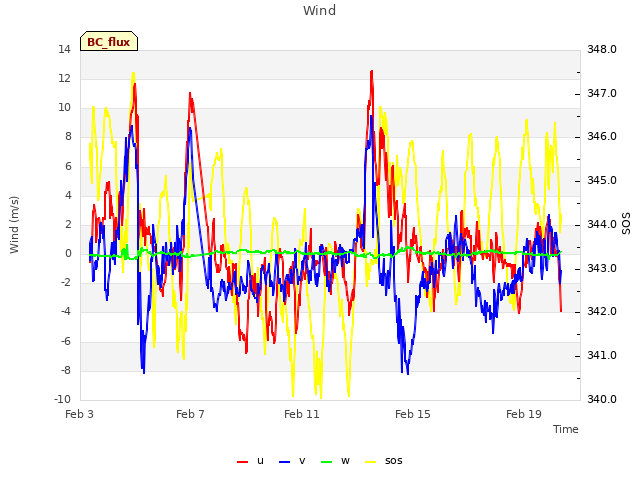Click the yellow sos legend swatch

(x=371, y=462)
